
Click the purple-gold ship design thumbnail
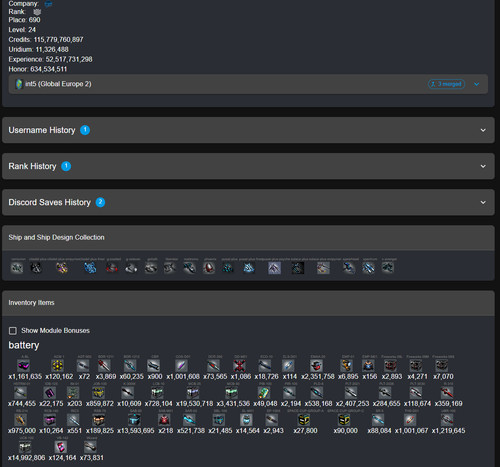62,268
